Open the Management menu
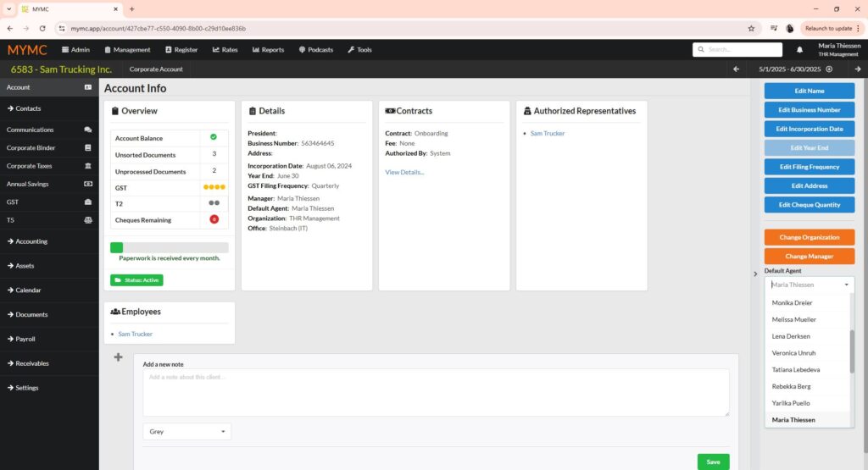 coord(127,50)
